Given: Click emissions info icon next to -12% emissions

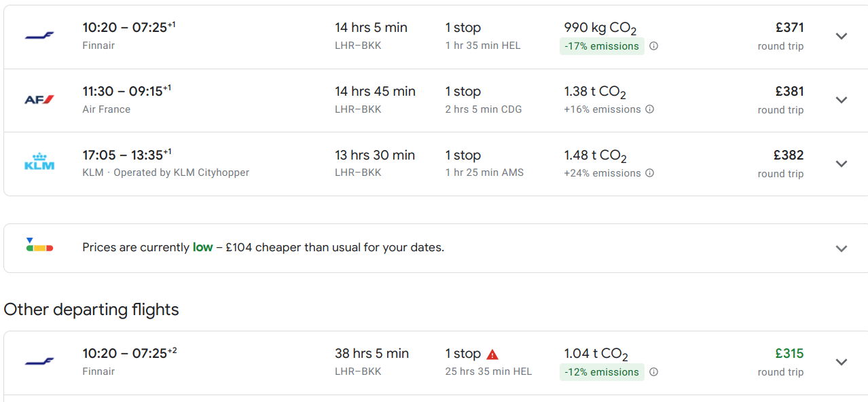Looking at the screenshot, I should point(653,372).
